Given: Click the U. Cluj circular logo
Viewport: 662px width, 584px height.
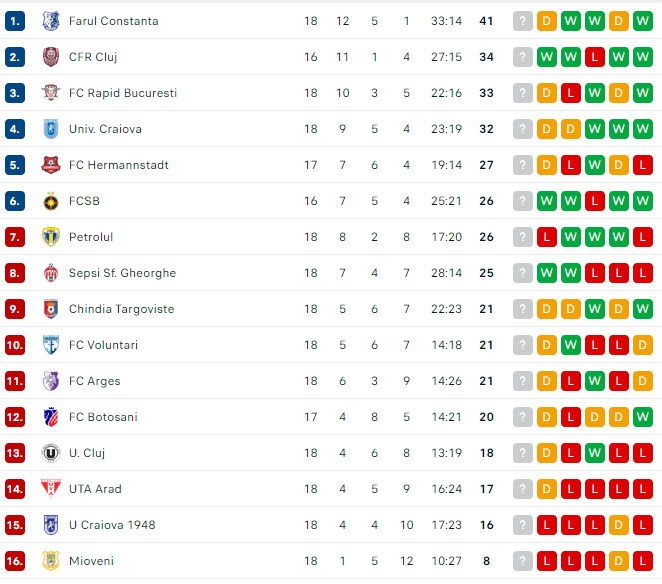Looking at the screenshot, I should (51, 453).
